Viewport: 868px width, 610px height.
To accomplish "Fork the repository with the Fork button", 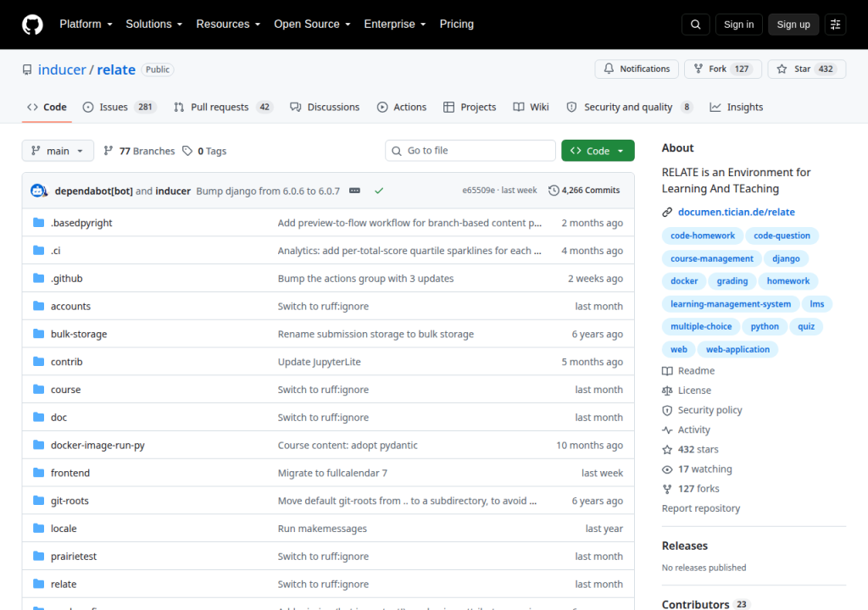I will [723, 69].
